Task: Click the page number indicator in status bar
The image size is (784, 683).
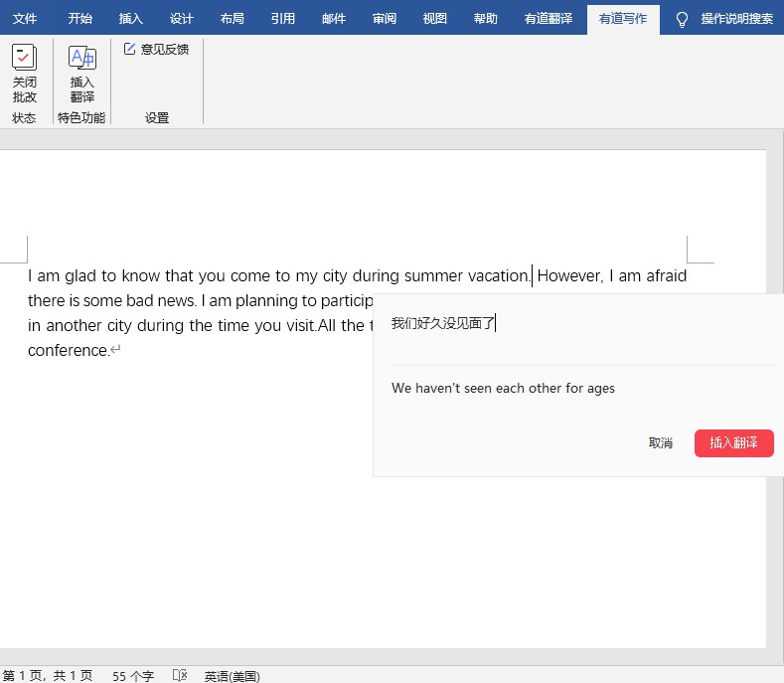Action: click(x=48, y=675)
